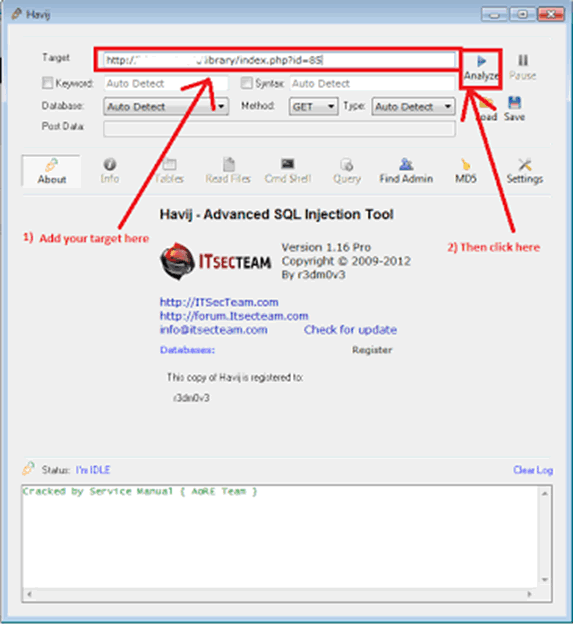Image resolution: width=573 pixels, height=625 pixels.
Task: Click the Register label
Action: click(x=372, y=350)
